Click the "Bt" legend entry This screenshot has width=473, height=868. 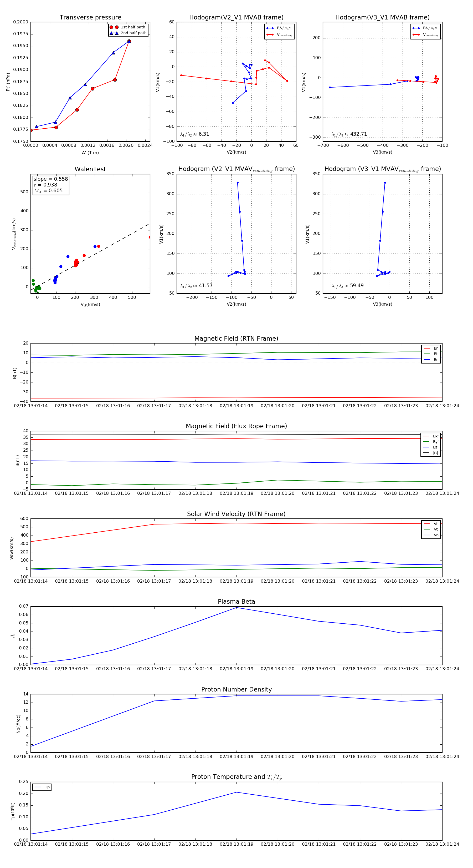click(x=431, y=354)
